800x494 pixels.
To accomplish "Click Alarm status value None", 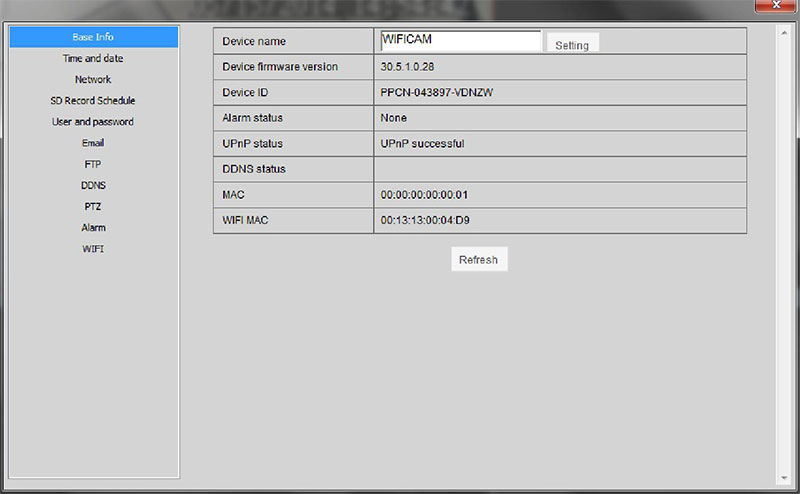I will click(393, 118).
